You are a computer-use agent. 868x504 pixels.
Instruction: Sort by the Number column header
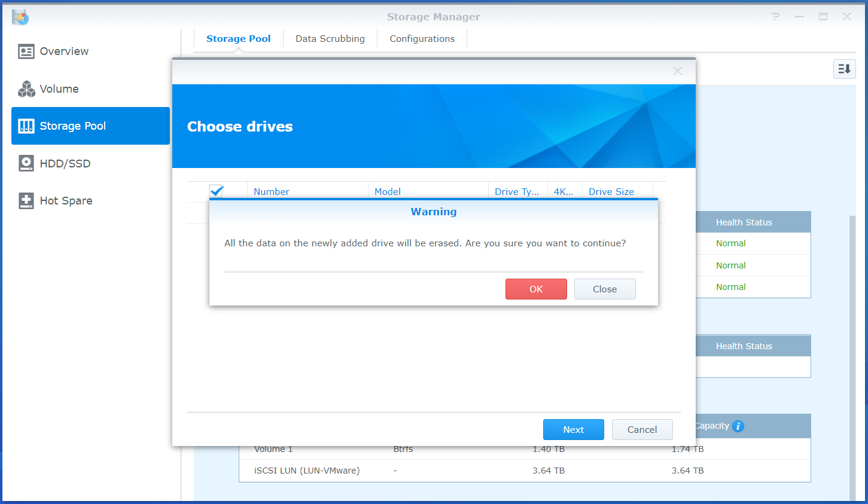307,191
